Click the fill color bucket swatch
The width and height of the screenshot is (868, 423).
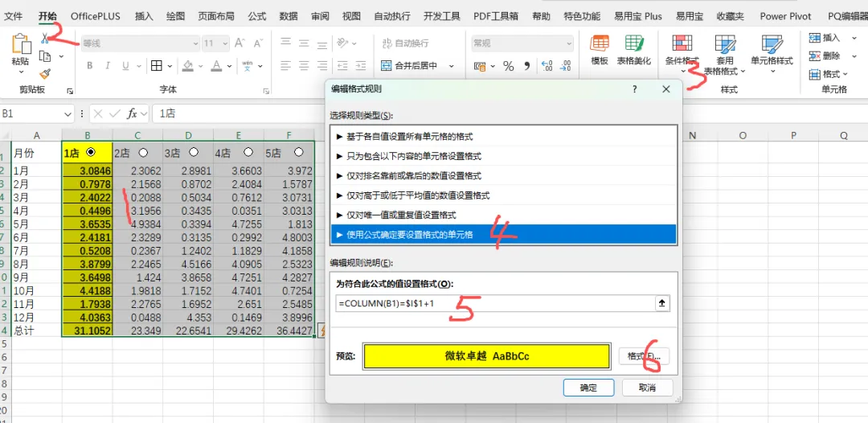187,66
